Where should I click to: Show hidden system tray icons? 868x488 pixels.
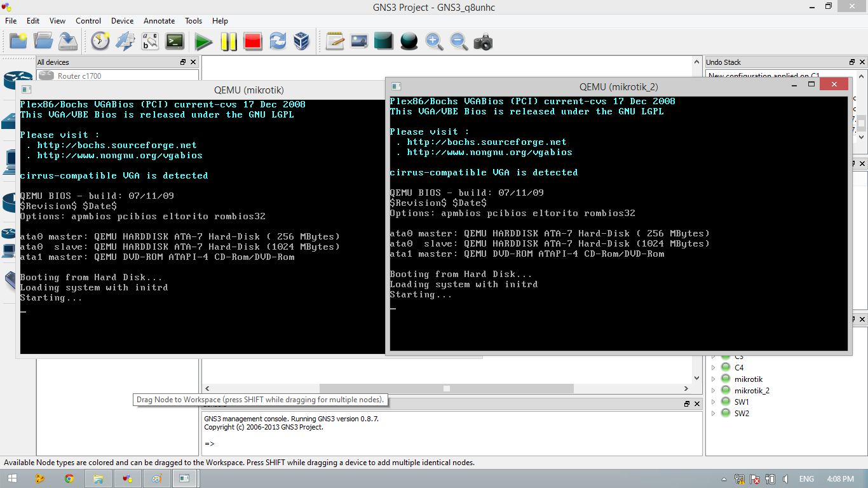pyautogui.click(x=724, y=479)
